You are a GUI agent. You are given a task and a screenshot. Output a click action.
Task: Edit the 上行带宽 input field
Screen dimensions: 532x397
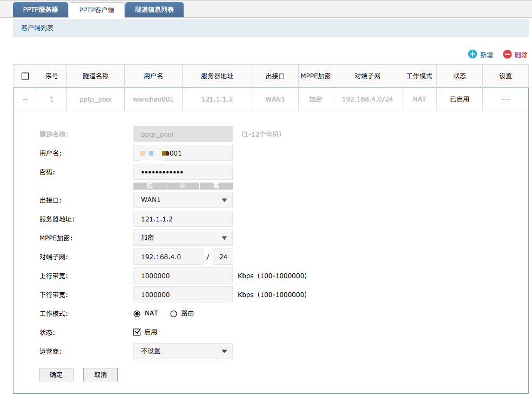pos(183,275)
